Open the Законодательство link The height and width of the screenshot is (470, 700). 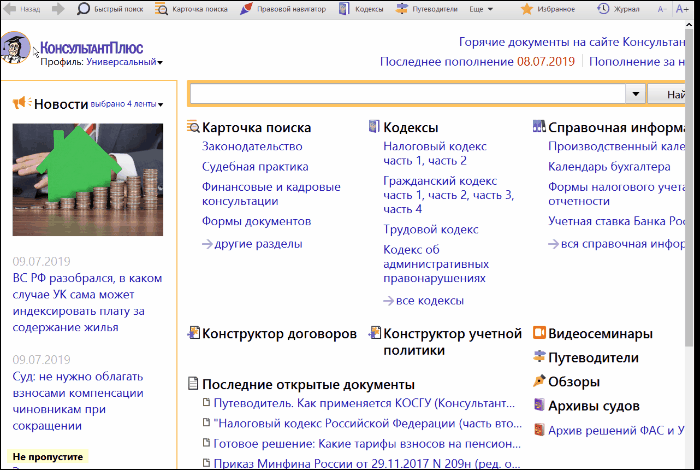(x=252, y=146)
